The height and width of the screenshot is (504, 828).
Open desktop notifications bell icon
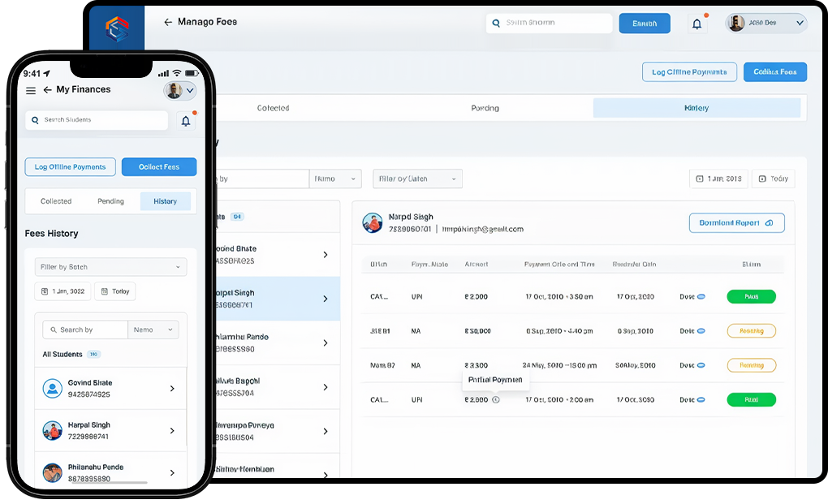click(x=696, y=24)
